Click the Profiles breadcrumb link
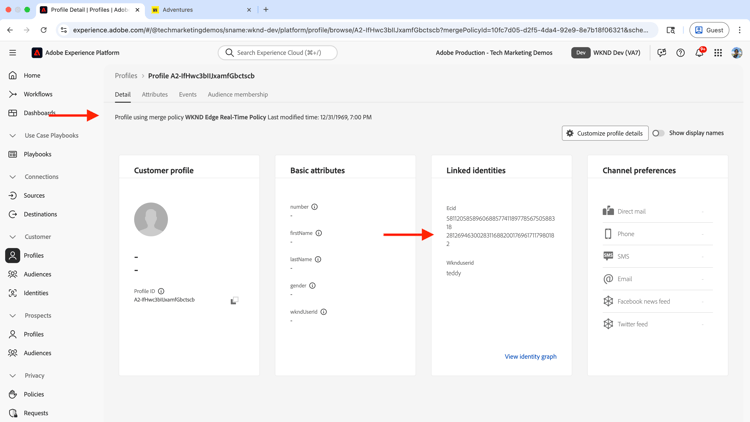 [126, 76]
